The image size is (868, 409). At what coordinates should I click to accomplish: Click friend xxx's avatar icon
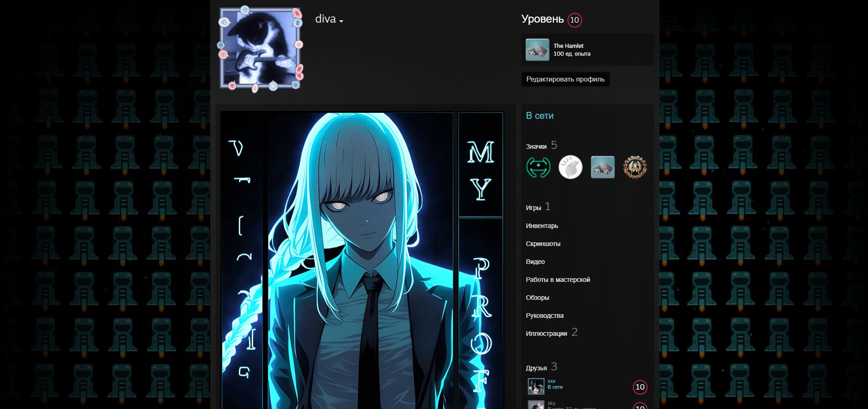tap(536, 386)
